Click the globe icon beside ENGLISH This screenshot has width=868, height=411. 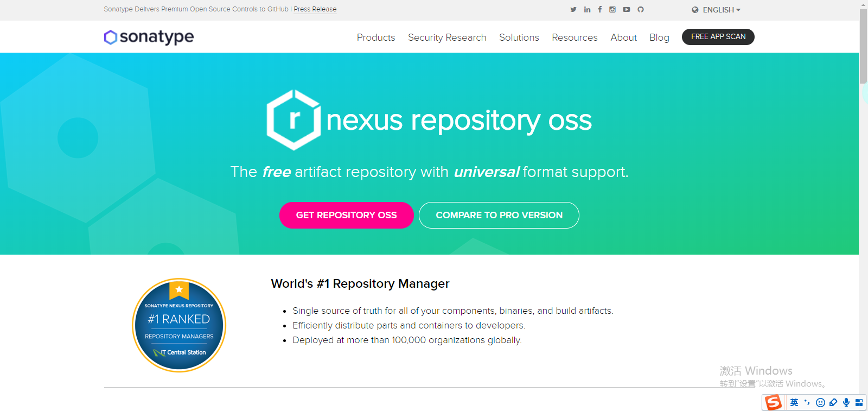(695, 10)
